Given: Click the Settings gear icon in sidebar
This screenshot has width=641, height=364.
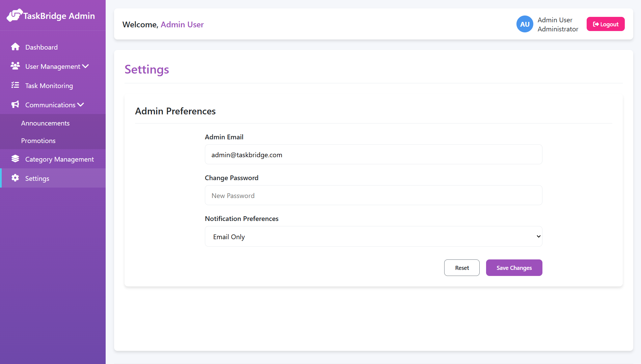Looking at the screenshot, I should (15, 178).
